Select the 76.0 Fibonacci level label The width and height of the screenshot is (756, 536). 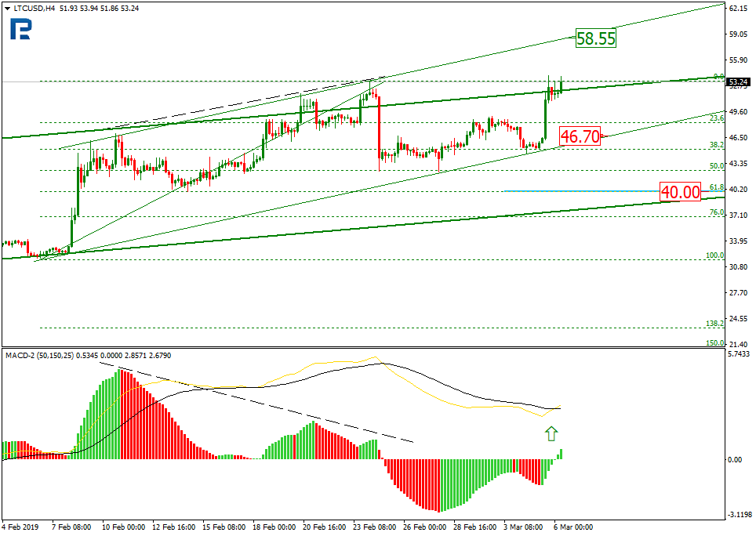tap(717, 212)
